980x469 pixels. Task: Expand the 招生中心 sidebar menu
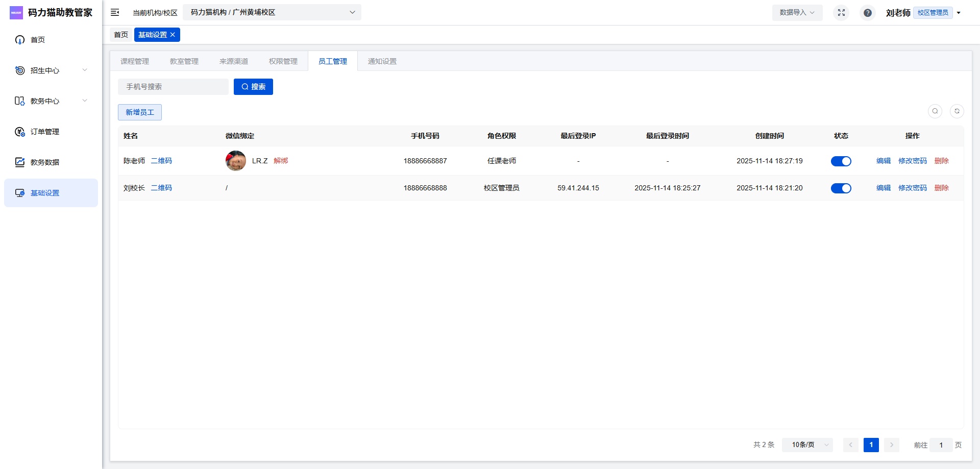pos(51,70)
